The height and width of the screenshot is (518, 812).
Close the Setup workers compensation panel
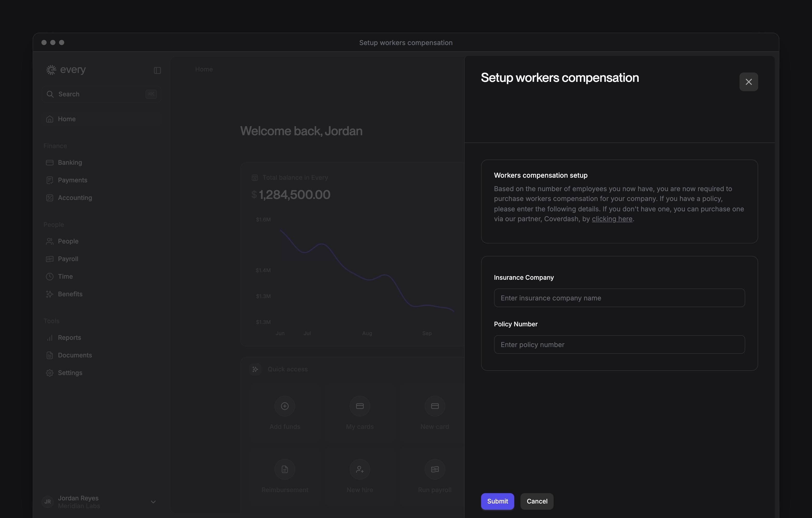point(748,82)
